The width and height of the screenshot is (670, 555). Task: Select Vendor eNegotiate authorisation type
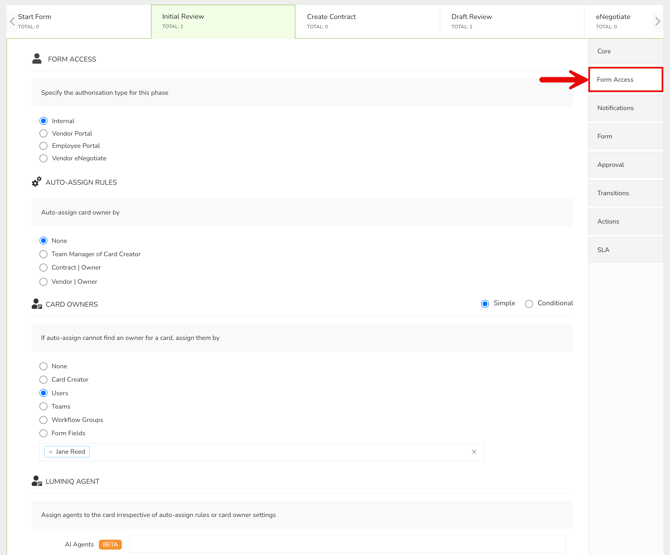click(43, 158)
